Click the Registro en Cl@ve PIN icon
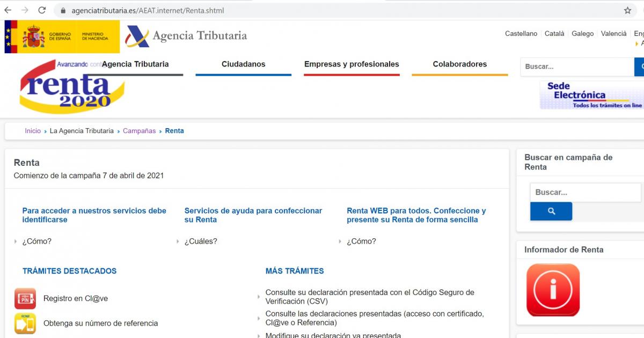 point(25,298)
